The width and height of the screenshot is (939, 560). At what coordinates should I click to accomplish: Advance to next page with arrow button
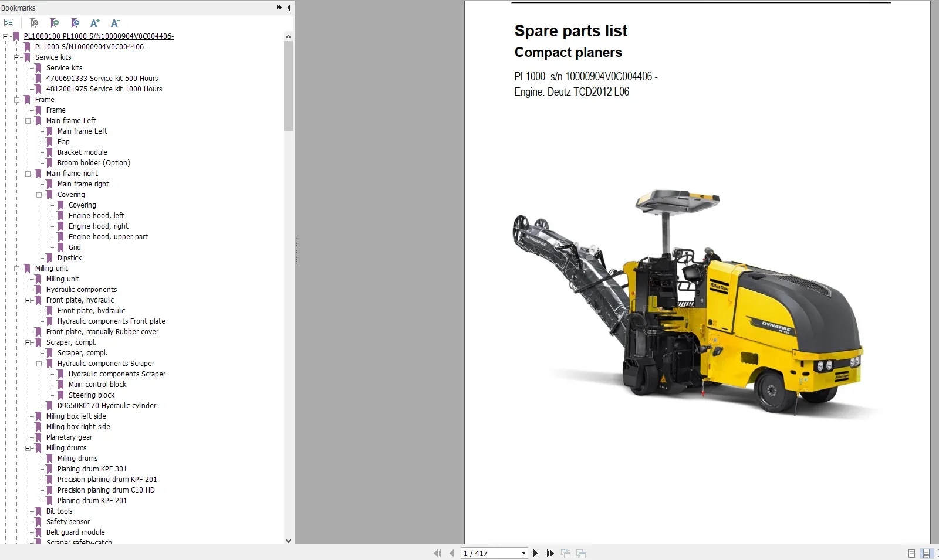coord(535,553)
